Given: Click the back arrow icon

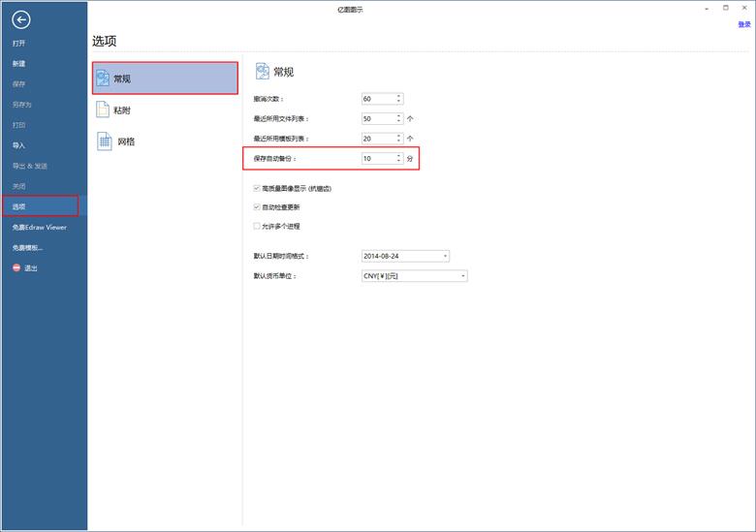Looking at the screenshot, I should click(21, 19).
